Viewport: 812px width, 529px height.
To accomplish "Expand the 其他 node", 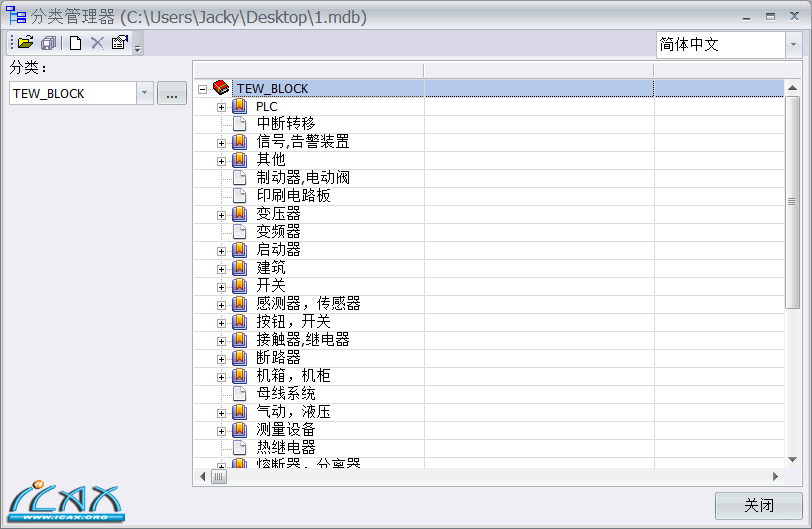I will [221, 161].
